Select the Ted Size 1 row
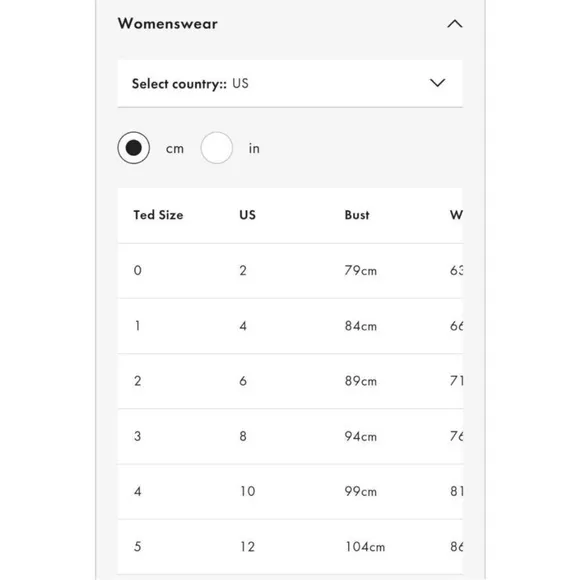This screenshot has width=580, height=580. (290, 326)
